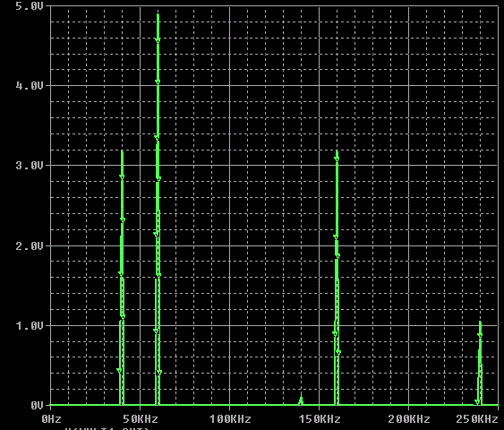Click the 1.0V y-axis label
Viewport: 504px width, 430px height.
pyautogui.click(x=30, y=326)
